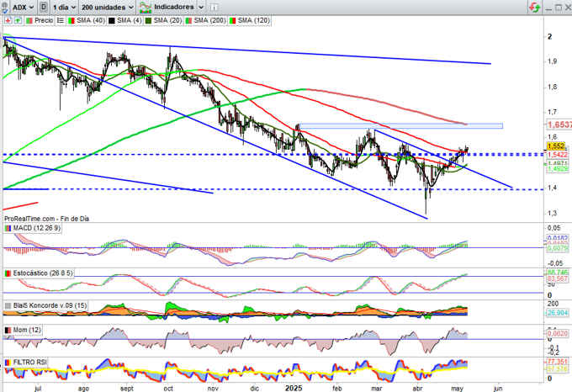Click the Indicadores button
Image resolution: width=572 pixels, height=392 pixels.
point(173,7)
